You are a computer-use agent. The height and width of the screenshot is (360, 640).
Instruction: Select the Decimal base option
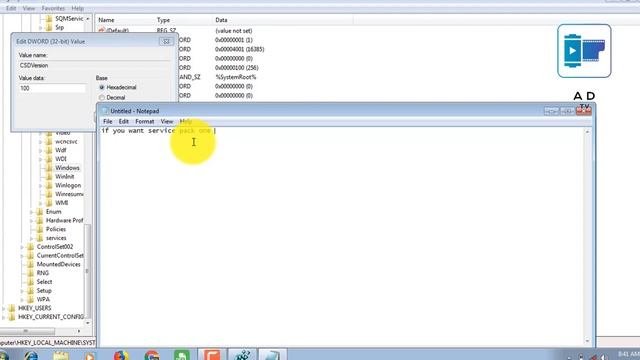(x=102, y=98)
